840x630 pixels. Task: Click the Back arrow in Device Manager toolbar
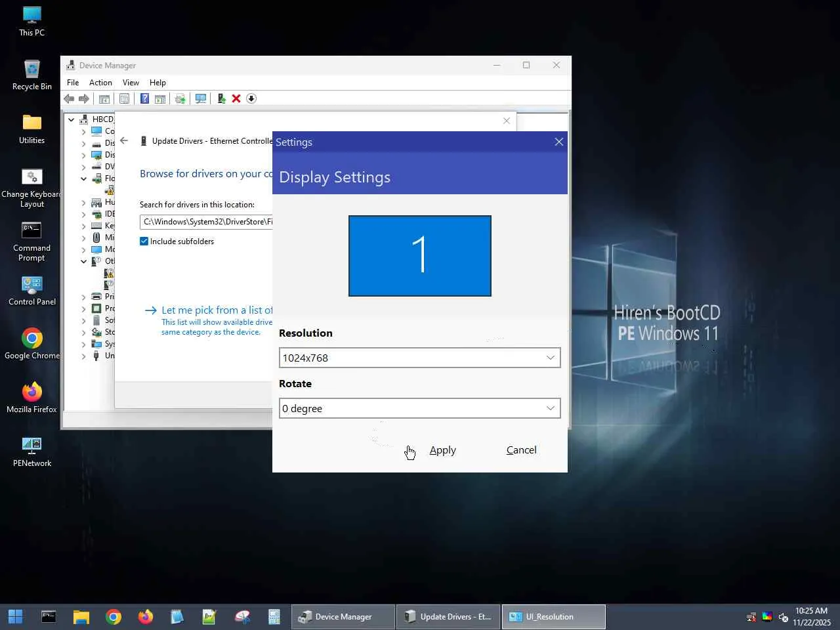coord(69,98)
